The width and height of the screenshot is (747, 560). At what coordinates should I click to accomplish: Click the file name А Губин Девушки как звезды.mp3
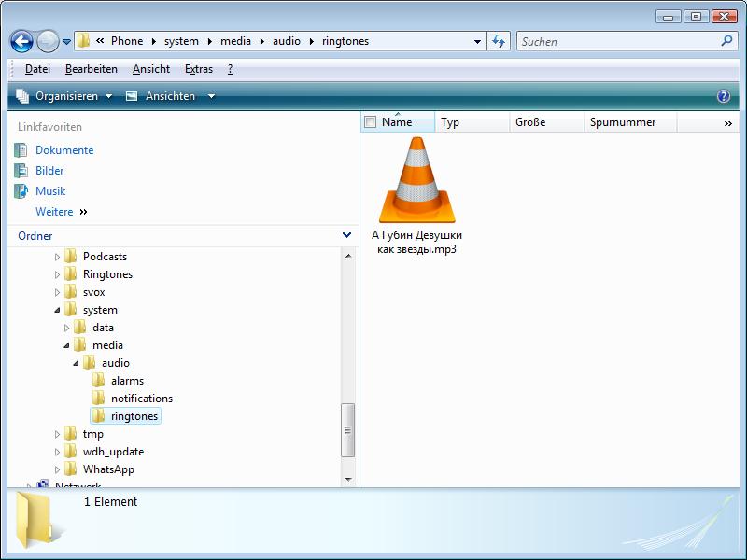pos(416,242)
